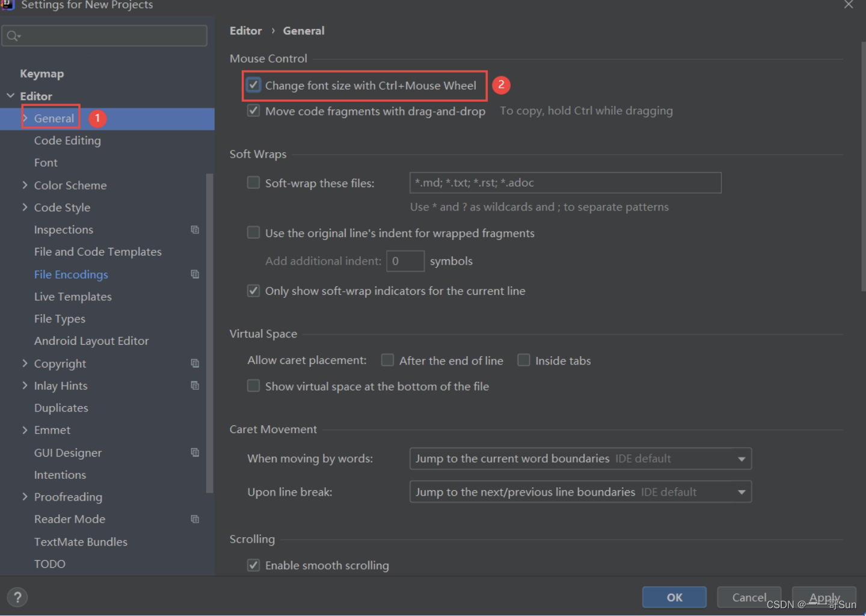Screen dimensions: 866x616
Task: Expand Inlay Hints node arrow
Action: point(25,385)
